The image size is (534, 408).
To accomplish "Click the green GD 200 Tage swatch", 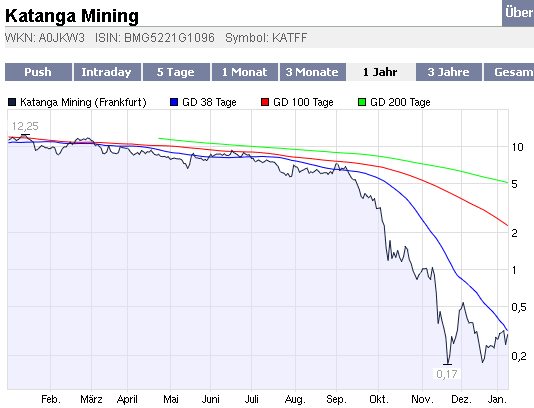I will pyautogui.click(x=362, y=102).
